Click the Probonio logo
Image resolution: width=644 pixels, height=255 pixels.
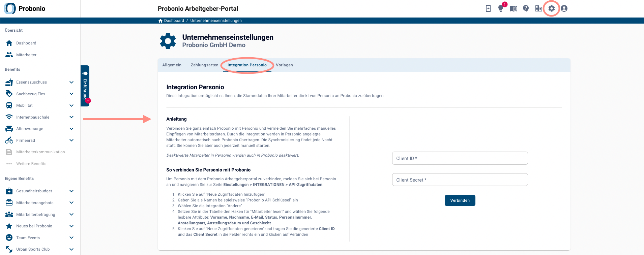25,8
